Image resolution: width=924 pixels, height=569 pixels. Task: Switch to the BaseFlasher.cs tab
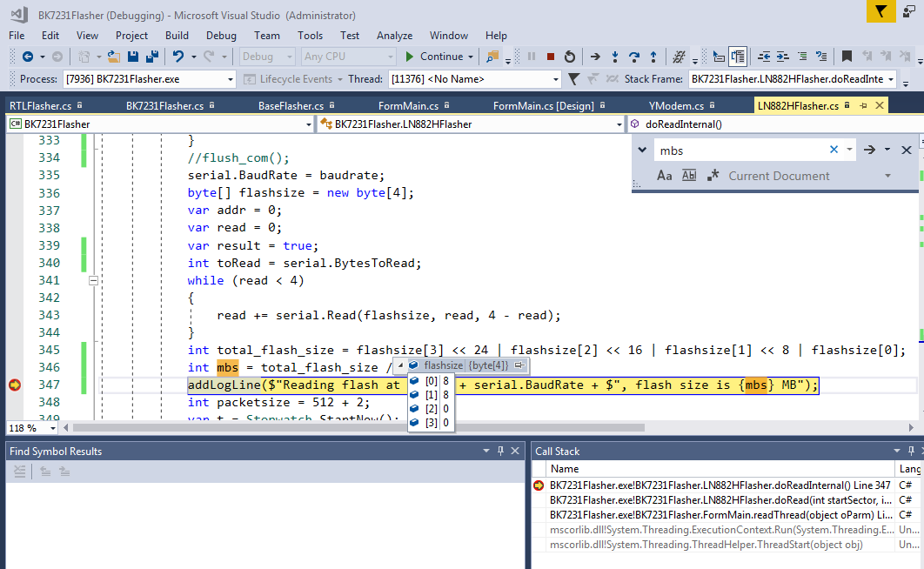tap(291, 105)
